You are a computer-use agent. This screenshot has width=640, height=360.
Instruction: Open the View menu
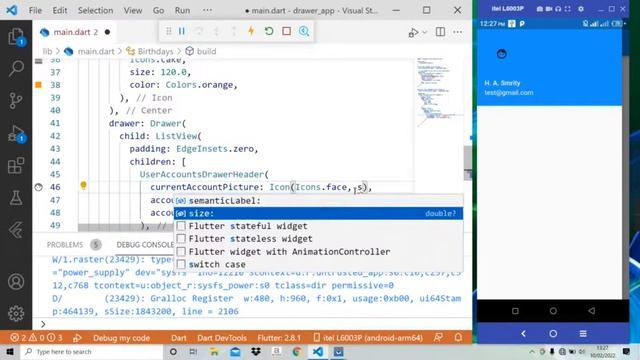(133, 11)
